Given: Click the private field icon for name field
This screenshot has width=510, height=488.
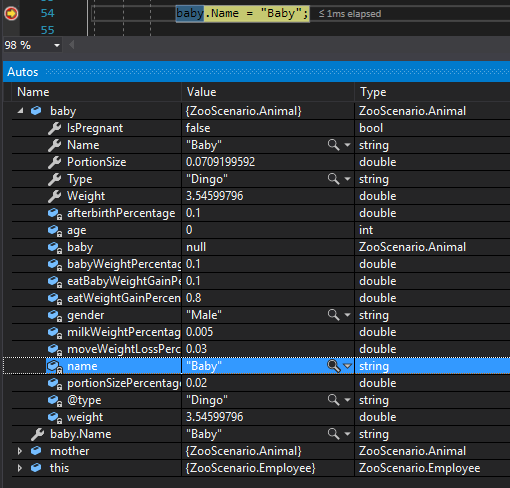Looking at the screenshot, I should pos(55,367).
